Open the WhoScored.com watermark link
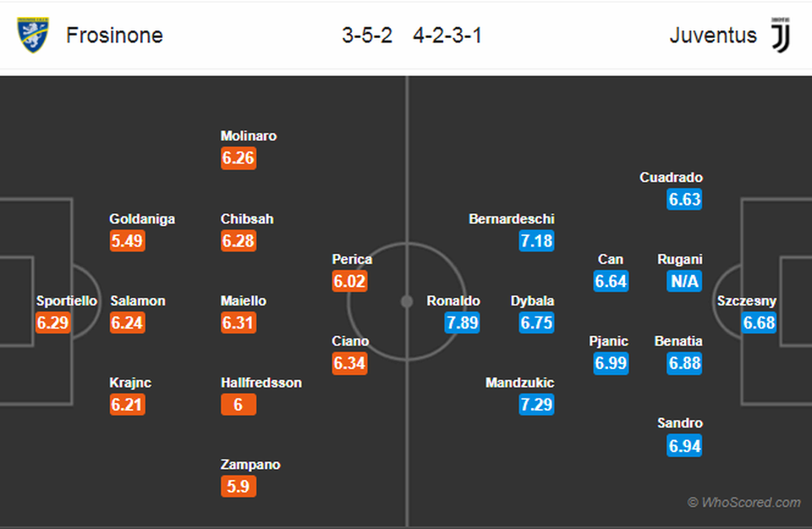The image size is (812, 529). 743,502
